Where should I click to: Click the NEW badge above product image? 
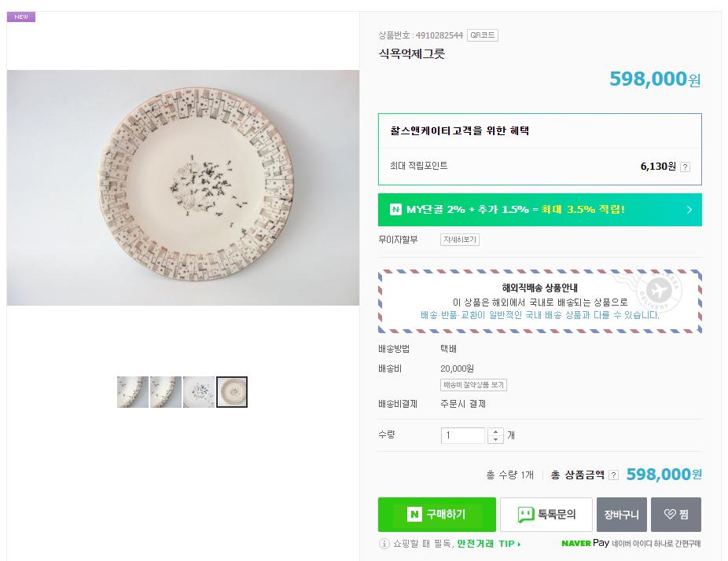[x=20, y=16]
